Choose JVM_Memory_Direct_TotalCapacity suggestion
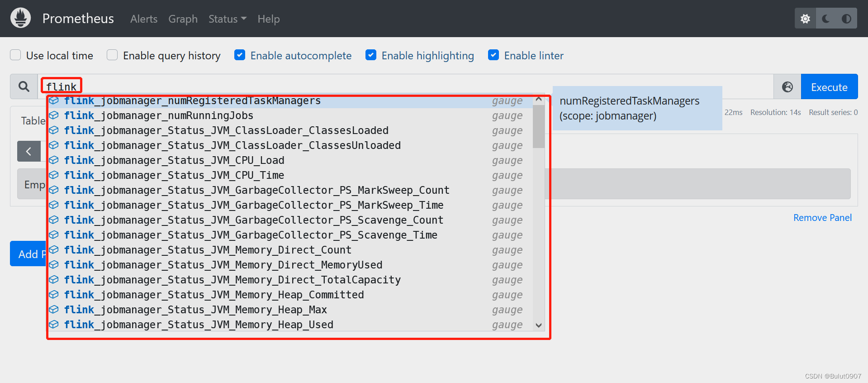Viewport: 868px width, 383px height. (289, 280)
